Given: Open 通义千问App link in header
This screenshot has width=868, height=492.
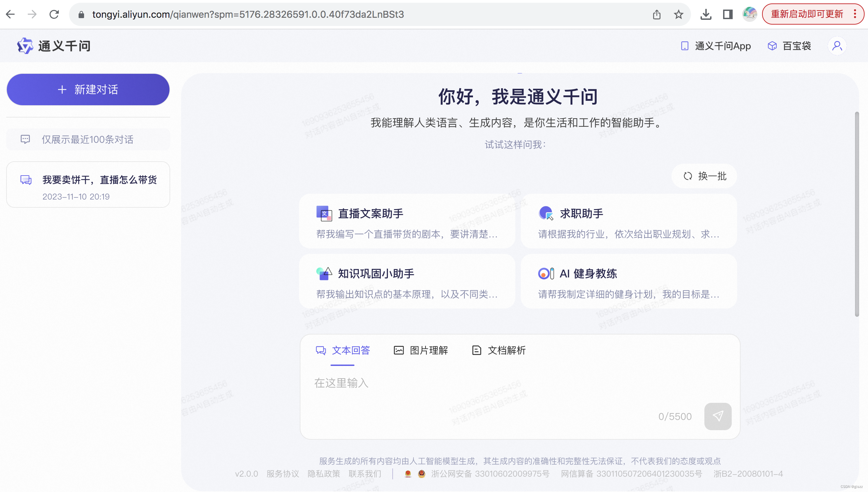Looking at the screenshot, I should tap(716, 46).
